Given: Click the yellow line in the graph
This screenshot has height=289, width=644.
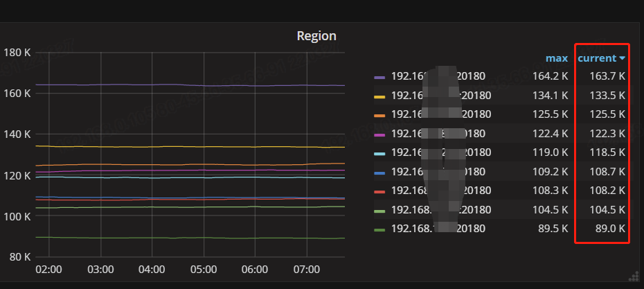Looking at the screenshot, I should 189,147.
